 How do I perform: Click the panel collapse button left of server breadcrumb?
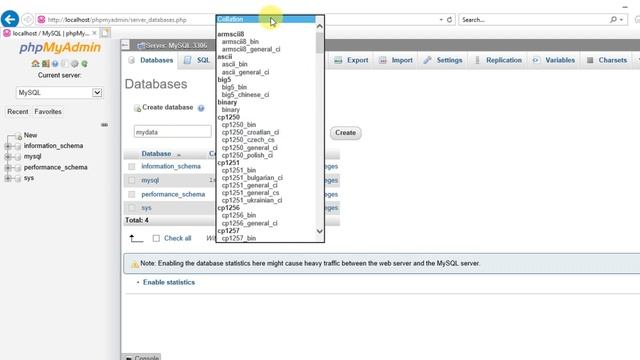(x=125, y=45)
